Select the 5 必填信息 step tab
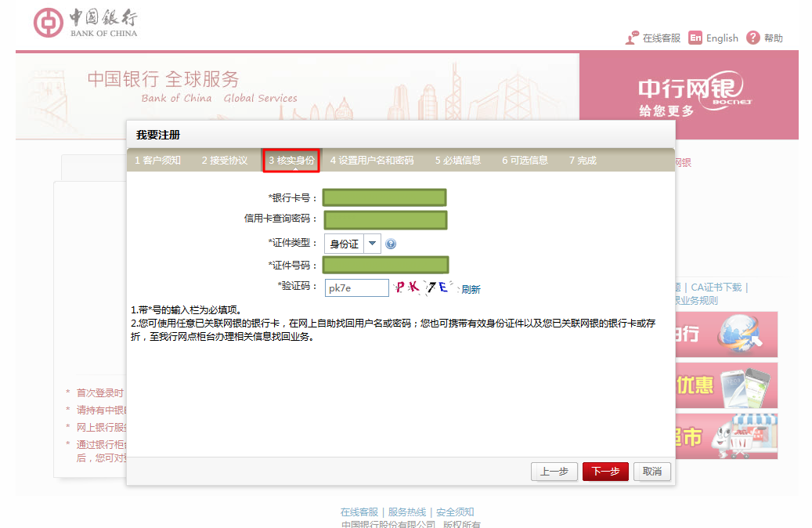 click(x=458, y=160)
